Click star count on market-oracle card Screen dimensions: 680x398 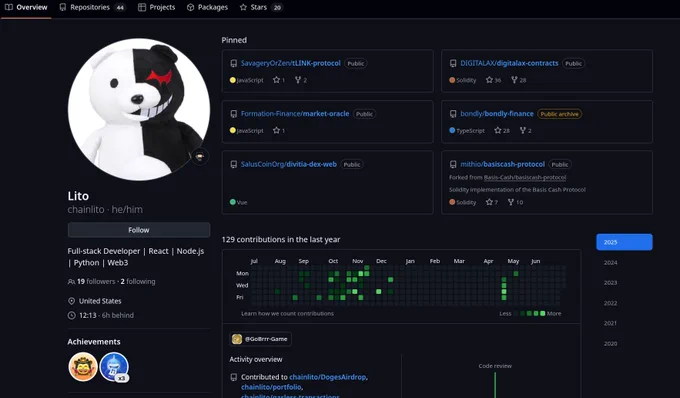pos(279,130)
